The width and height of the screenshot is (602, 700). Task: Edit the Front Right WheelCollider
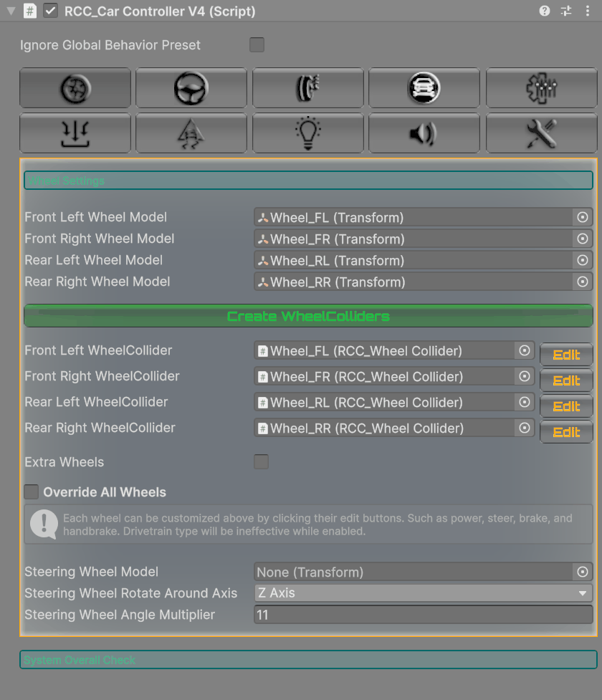(x=566, y=380)
